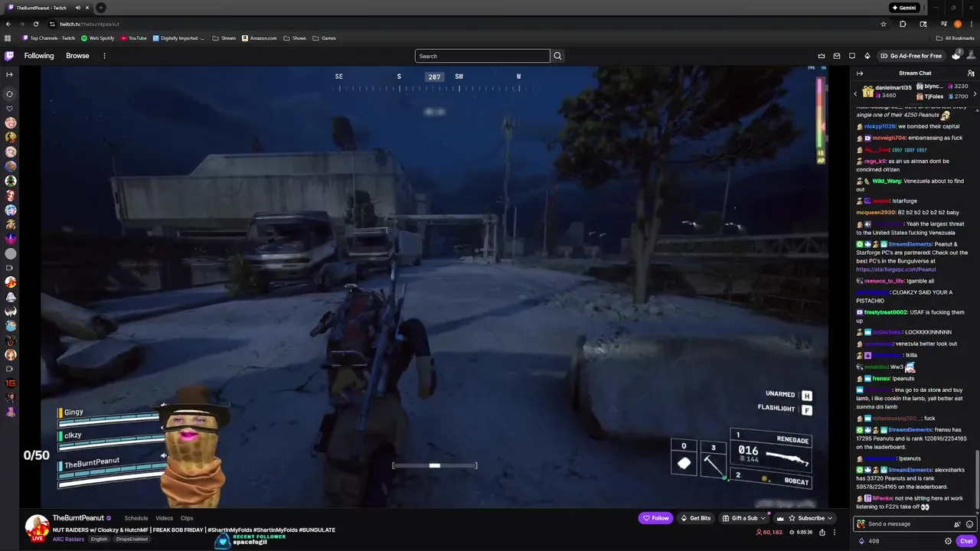Reload the page
This screenshot has width=980, height=551.
[x=35, y=24]
